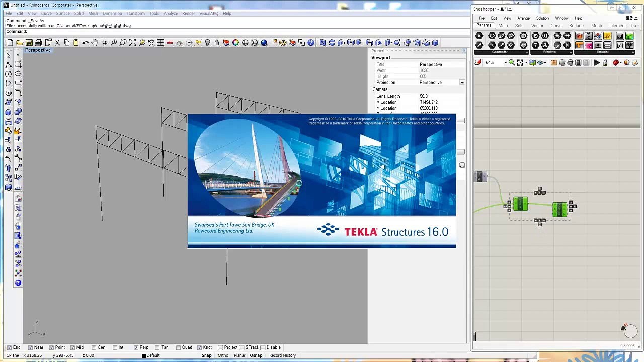Open the Grasshopper Solution menu

(542, 18)
